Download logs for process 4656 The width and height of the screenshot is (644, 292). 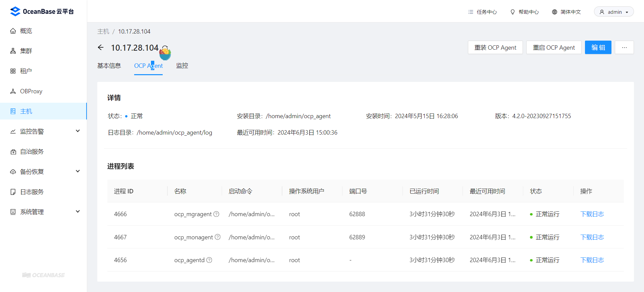coord(592,260)
